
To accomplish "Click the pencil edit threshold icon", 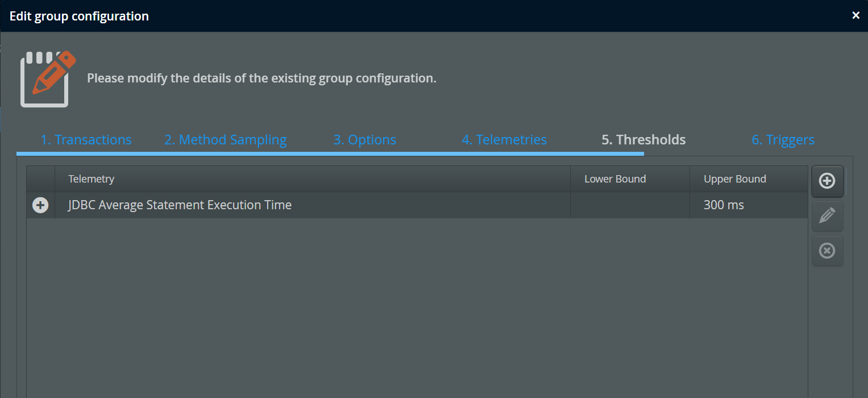I will [827, 215].
